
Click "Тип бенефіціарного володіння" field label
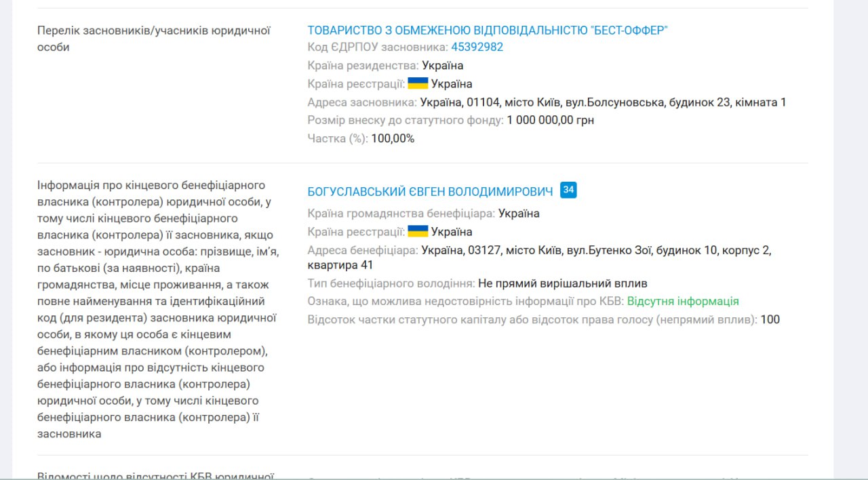(x=391, y=283)
